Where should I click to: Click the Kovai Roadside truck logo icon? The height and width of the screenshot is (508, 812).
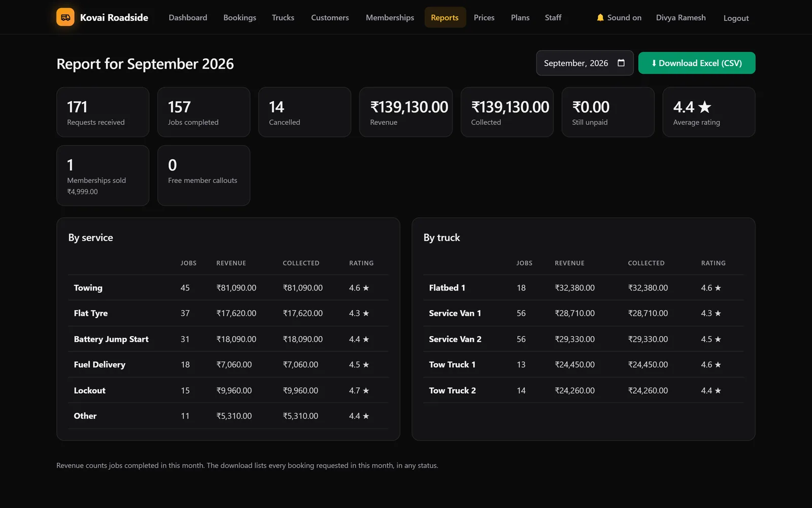tap(65, 17)
